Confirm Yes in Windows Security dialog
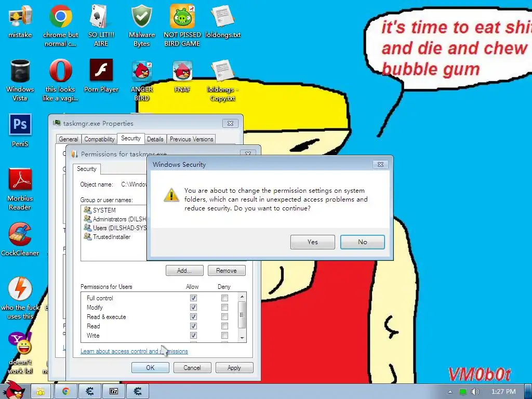This screenshot has height=399, width=532. (x=312, y=242)
